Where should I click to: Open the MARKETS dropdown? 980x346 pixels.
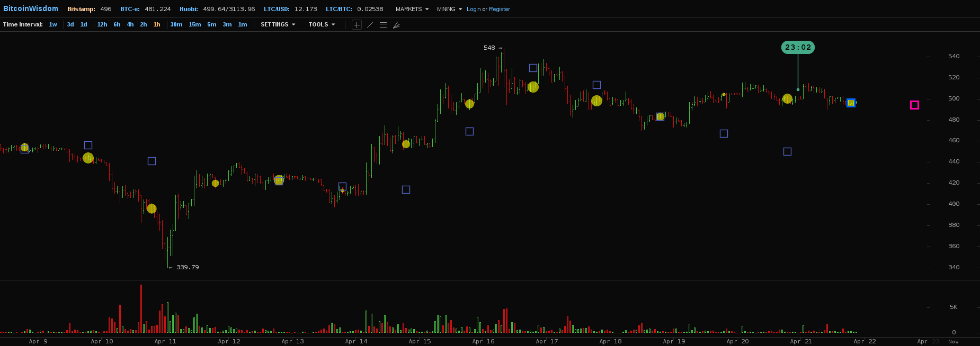412,10
